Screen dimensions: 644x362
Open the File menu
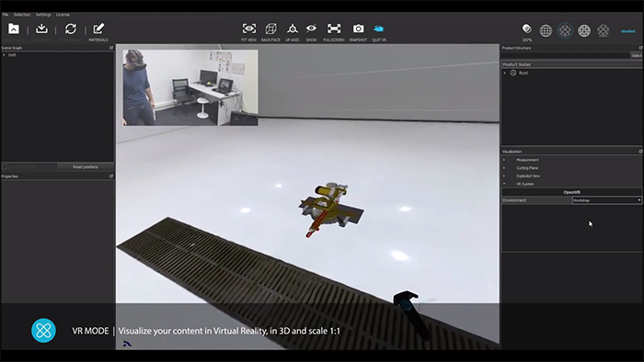pos(6,15)
